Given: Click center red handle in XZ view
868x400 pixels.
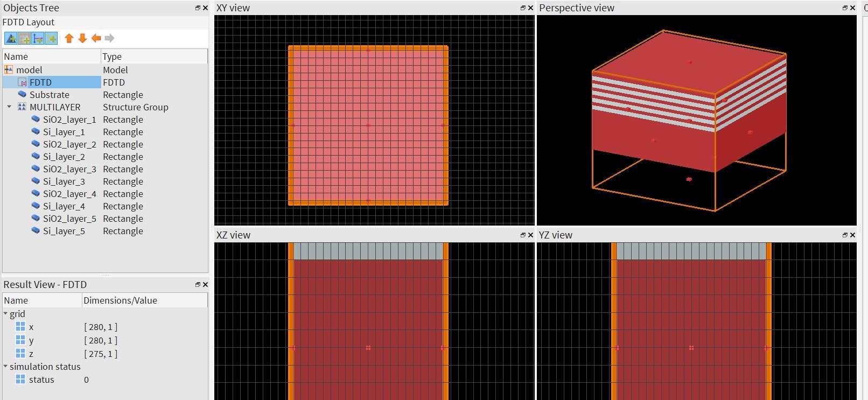Looking at the screenshot, I should tap(368, 348).
